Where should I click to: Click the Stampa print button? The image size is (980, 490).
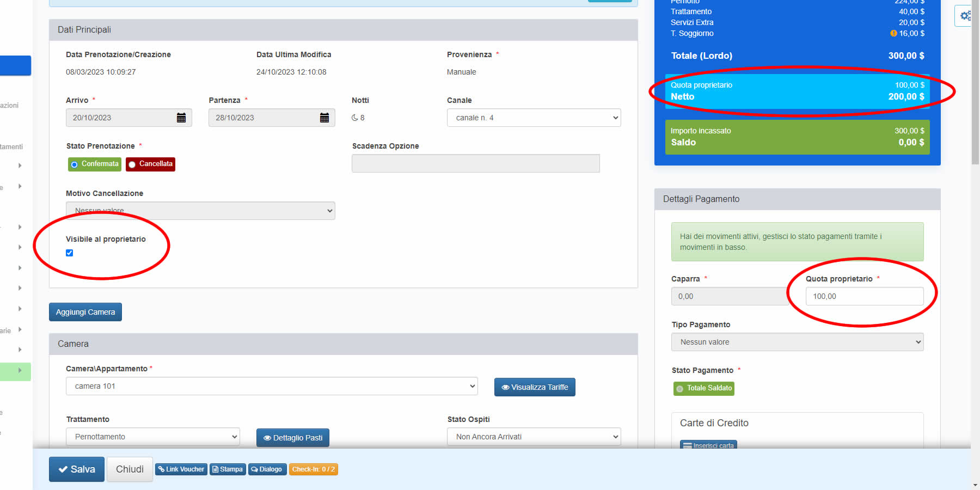(x=228, y=469)
